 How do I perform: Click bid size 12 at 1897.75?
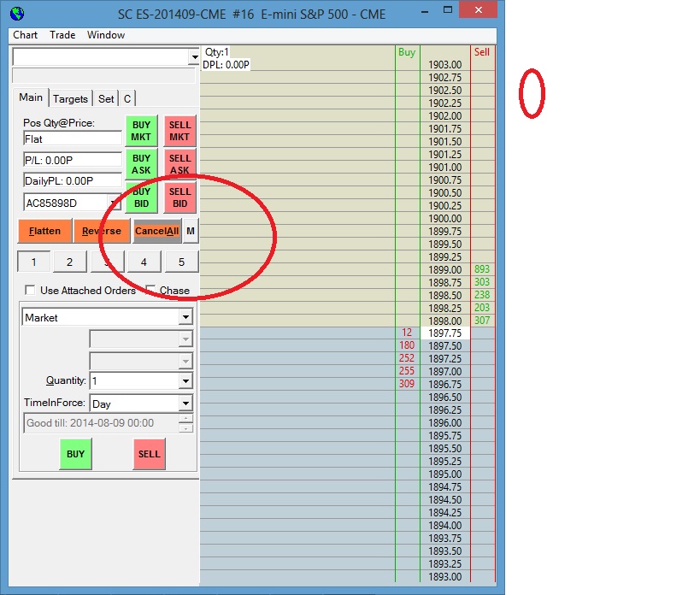pyautogui.click(x=407, y=333)
